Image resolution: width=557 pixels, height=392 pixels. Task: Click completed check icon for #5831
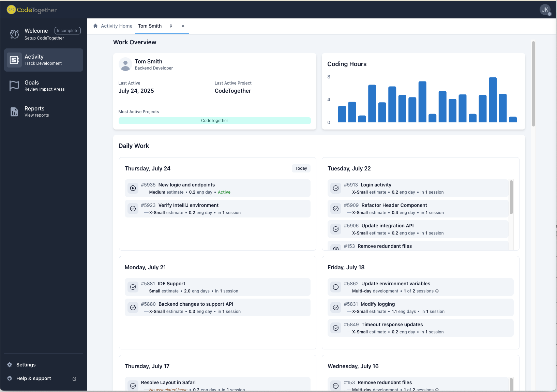click(x=336, y=307)
